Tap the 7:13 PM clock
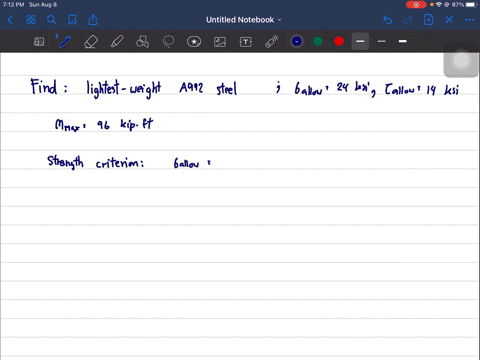 13,5
